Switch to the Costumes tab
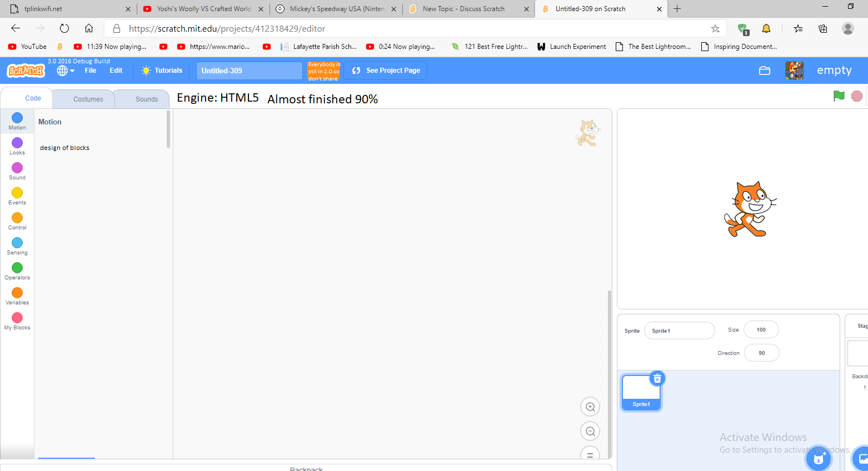This screenshot has height=471, width=868. pyautogui.click(x=88, y=99)
